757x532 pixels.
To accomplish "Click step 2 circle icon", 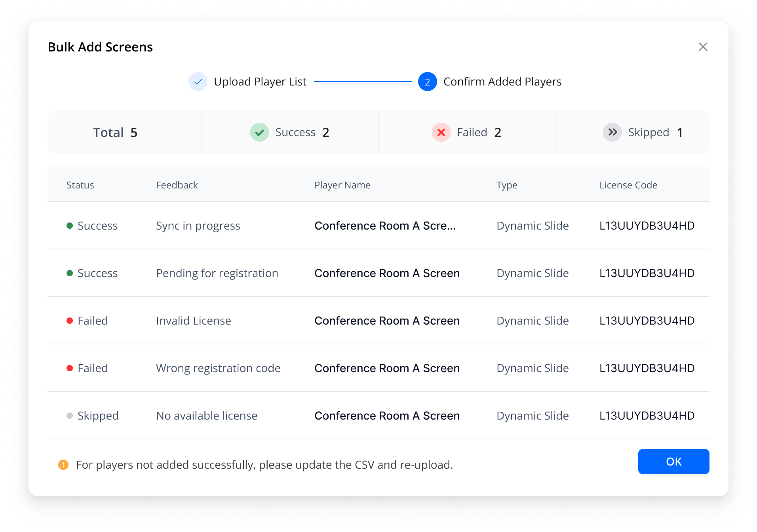I will (427, 82).
